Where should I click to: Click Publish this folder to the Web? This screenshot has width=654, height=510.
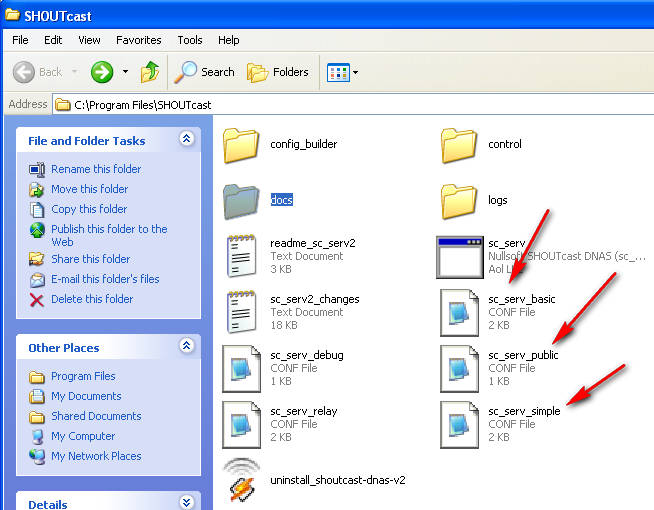tap(109, 235)
